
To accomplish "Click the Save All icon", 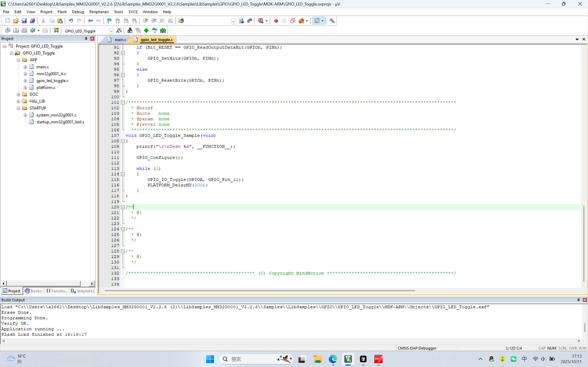I will (x=32, y=21).
